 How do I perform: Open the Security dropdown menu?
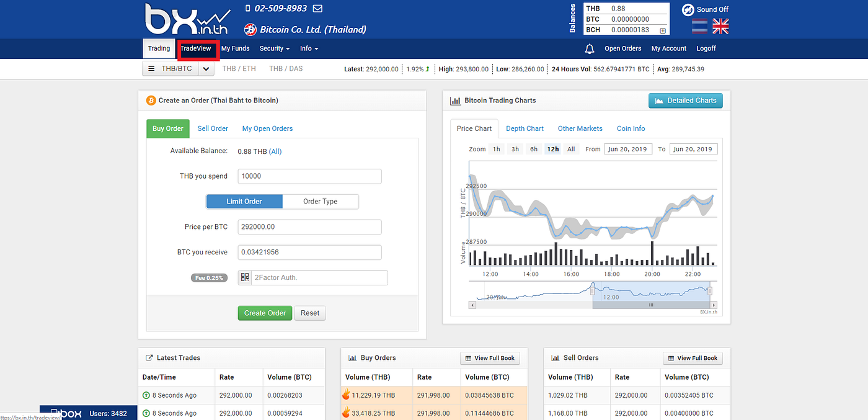[x=275, y=48]
